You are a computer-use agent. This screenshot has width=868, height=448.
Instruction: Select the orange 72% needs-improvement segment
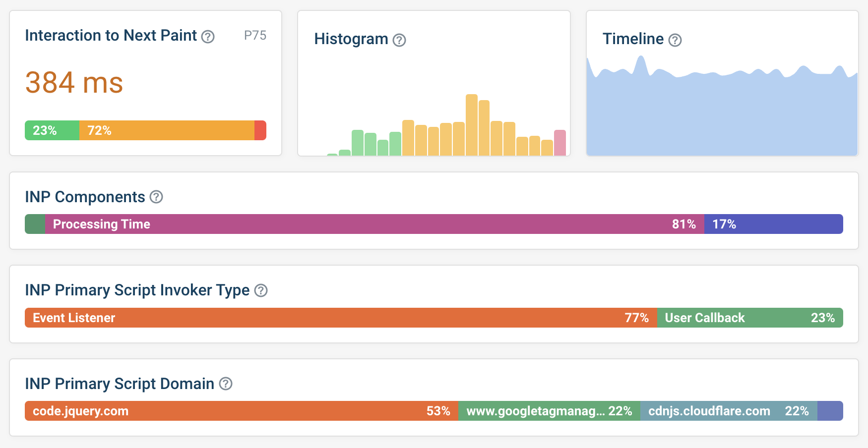(x=167, y=130)
